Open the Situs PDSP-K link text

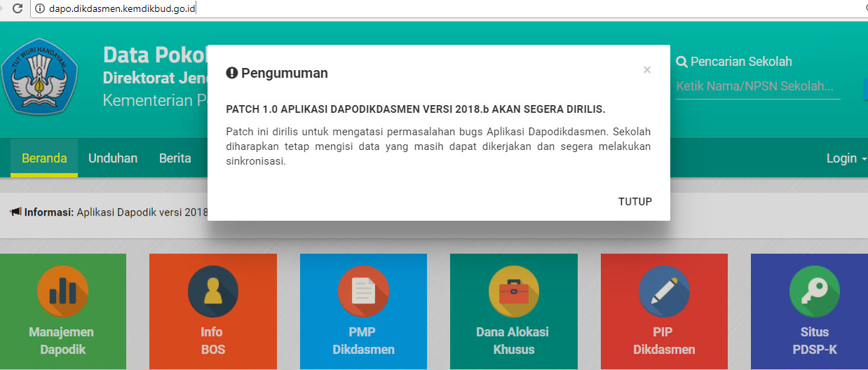coord(814,341)
